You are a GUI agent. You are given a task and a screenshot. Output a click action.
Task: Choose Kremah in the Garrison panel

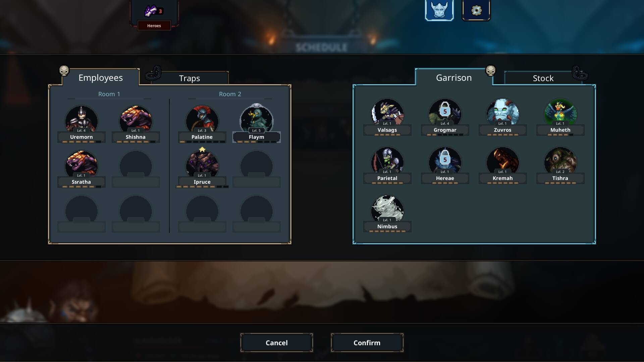point(503,161)
